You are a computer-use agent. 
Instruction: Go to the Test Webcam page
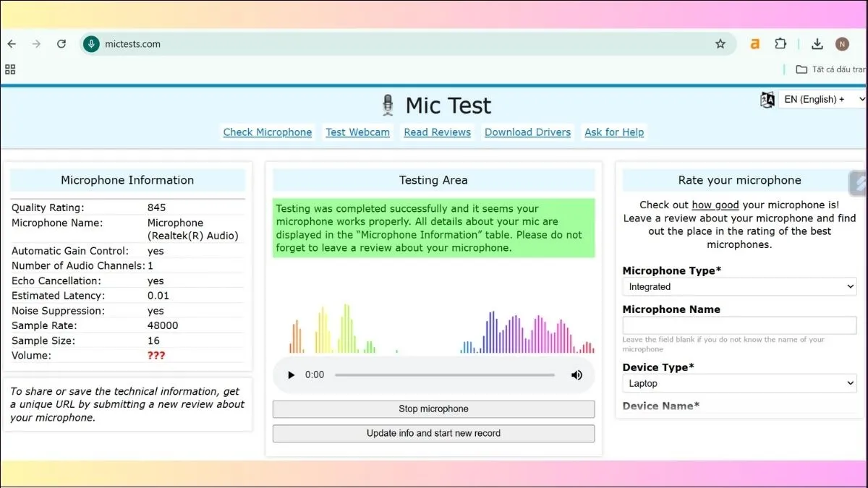[x=357, y=132]
